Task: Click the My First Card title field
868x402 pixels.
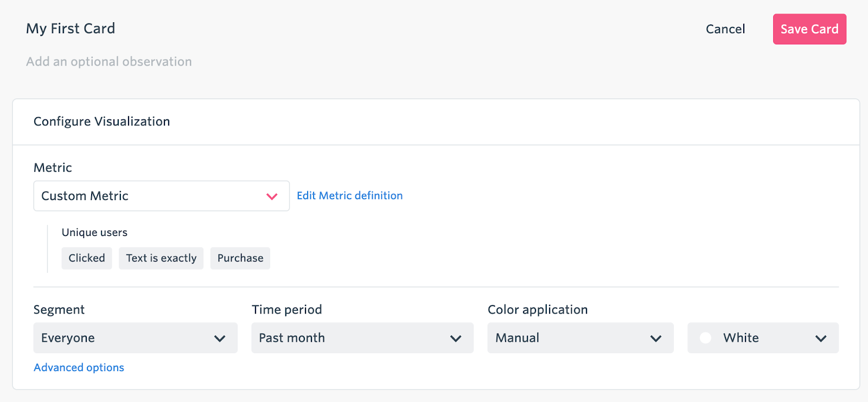Action: pyautogui.click(x=71, y=29)
